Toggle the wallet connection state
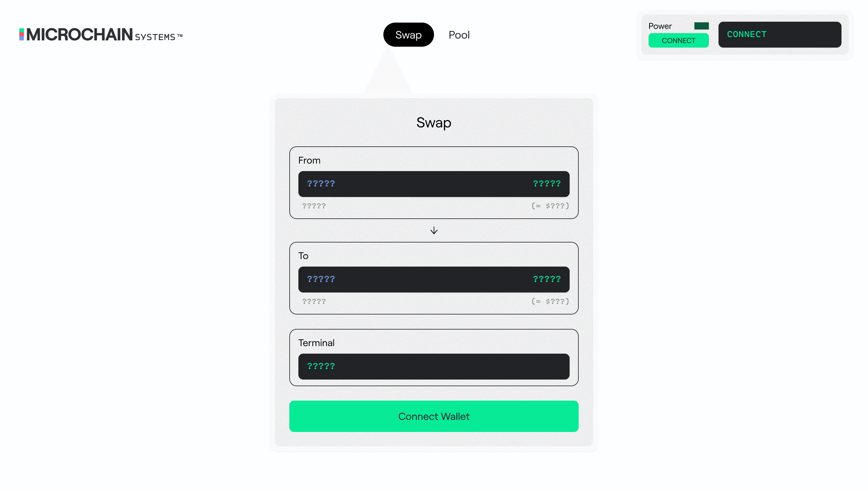 click(678, 40)
